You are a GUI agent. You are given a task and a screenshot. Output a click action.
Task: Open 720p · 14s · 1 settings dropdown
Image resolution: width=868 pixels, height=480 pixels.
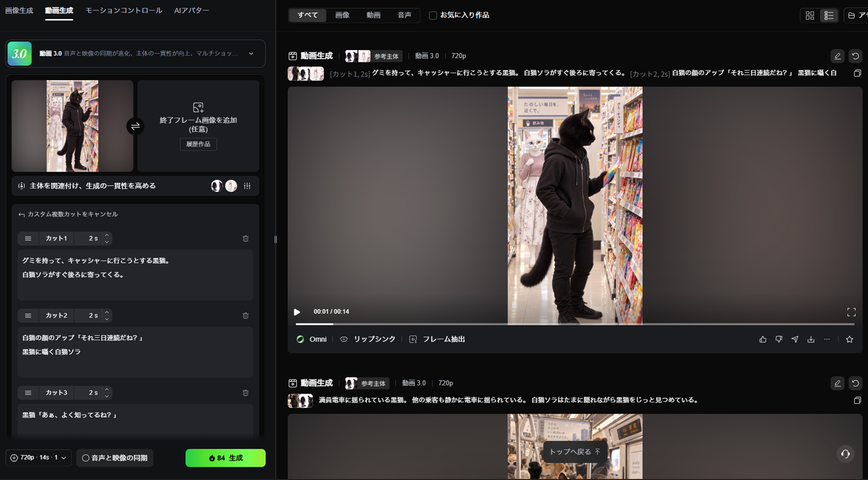[x=38, y=458]
